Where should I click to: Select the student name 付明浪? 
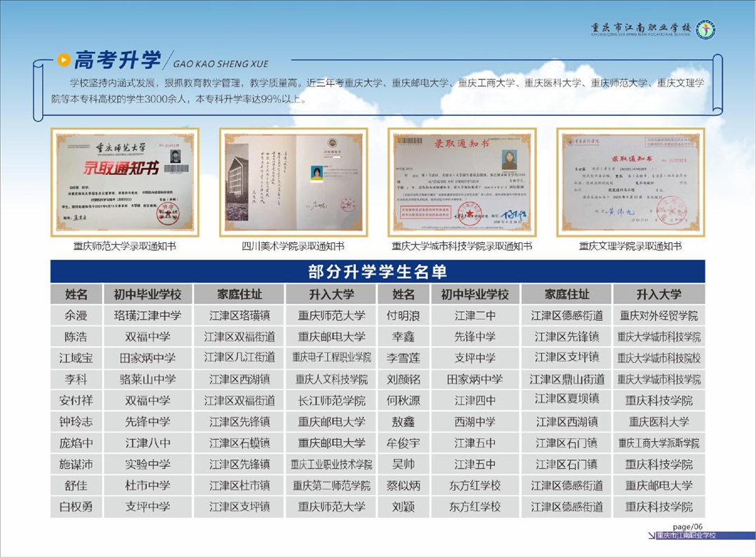pos(404,315)
